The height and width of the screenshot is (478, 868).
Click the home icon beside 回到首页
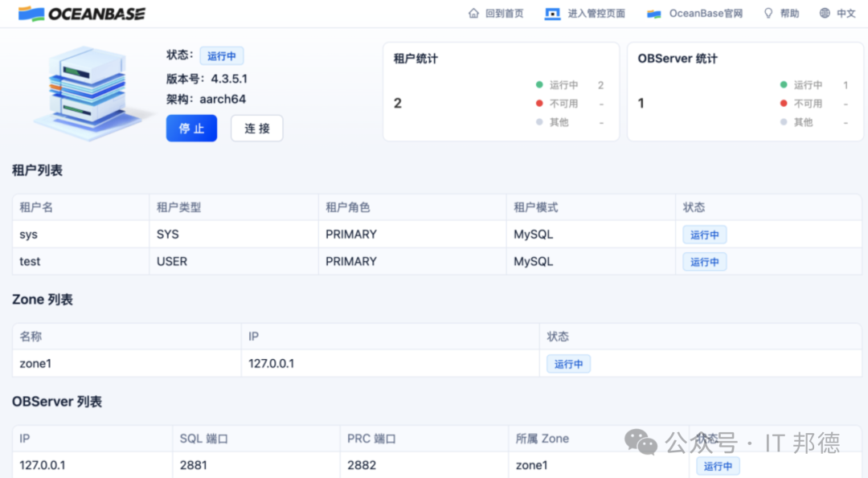coord(473,14)
